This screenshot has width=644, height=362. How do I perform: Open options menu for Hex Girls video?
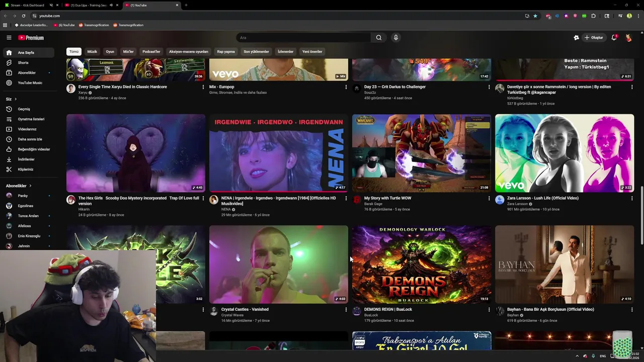tap(203, 199)
